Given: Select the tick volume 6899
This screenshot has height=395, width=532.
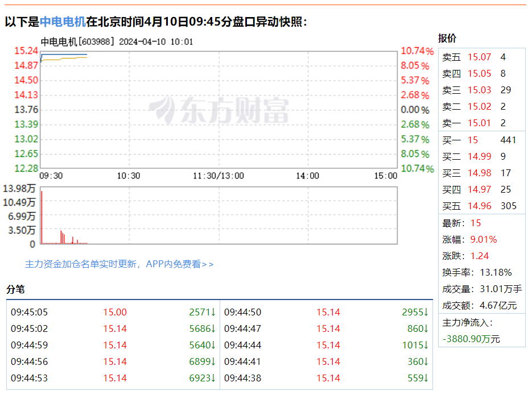Looking at the screenshot, I should point(202,361).
